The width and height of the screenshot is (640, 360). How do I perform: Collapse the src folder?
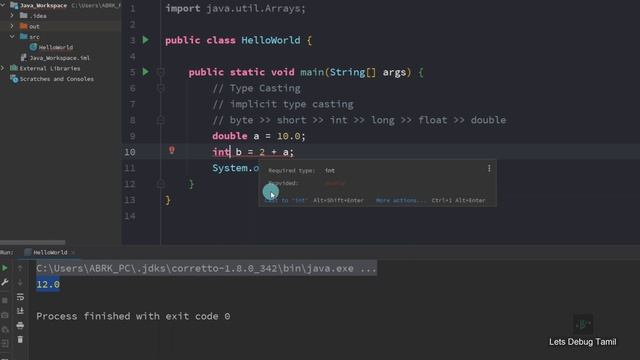point(12,37)
